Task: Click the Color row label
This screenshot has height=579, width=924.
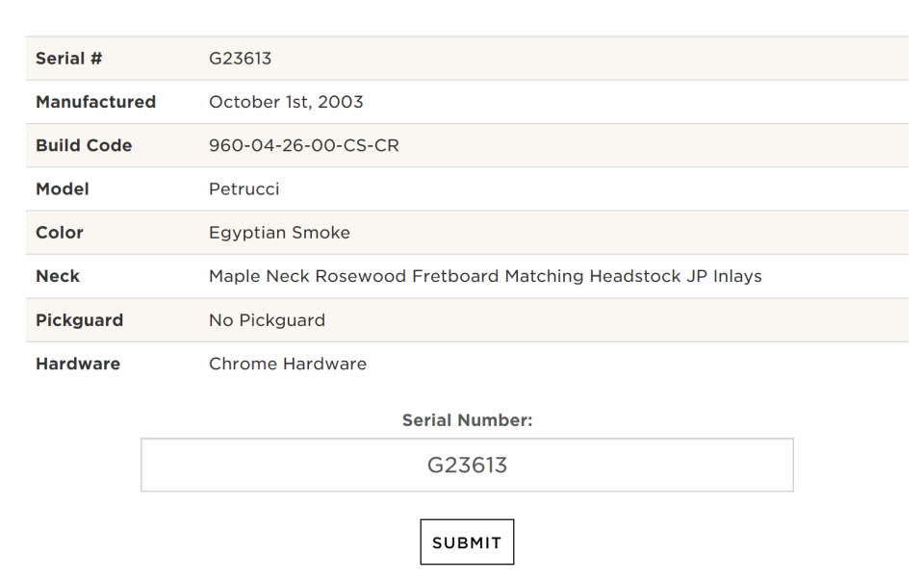Action: tap(60, 233)
